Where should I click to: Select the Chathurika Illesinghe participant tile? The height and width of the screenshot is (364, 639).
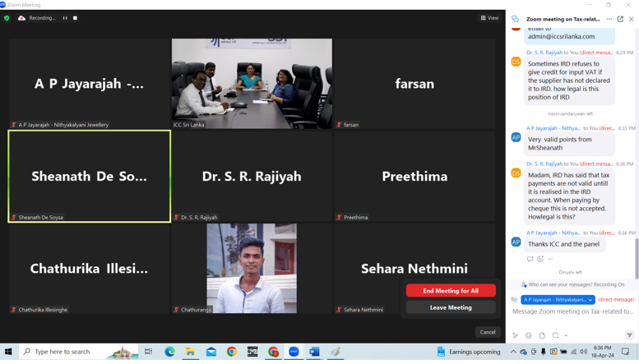click(90, 269)
